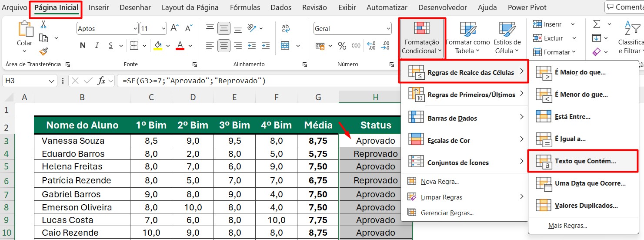The height and width of the screenshot is (240, 644).
Task: Switch to the Dados ribbon tab
Action: [x=281, y=7]
